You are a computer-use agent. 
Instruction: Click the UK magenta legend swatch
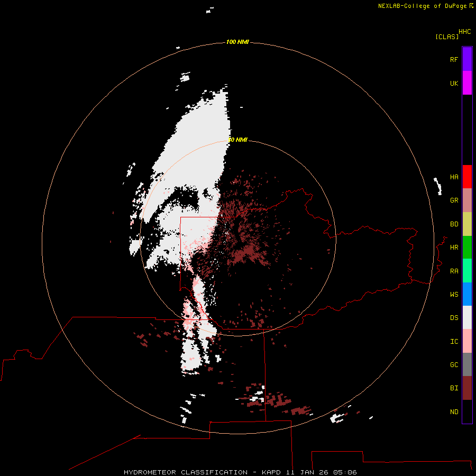(467, 83)
